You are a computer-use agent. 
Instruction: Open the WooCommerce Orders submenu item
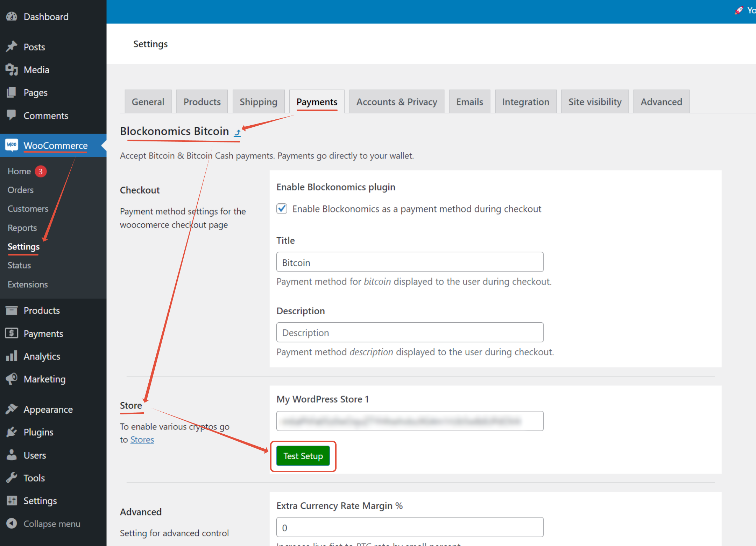coord(21,190)
